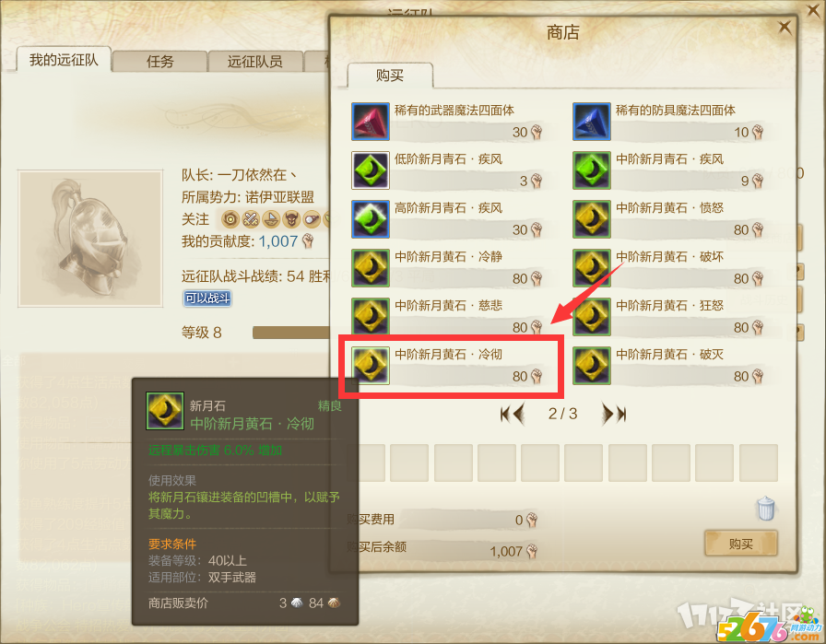Click the trash can to clear cart
The image size is (826, 644).
(765, 509)
